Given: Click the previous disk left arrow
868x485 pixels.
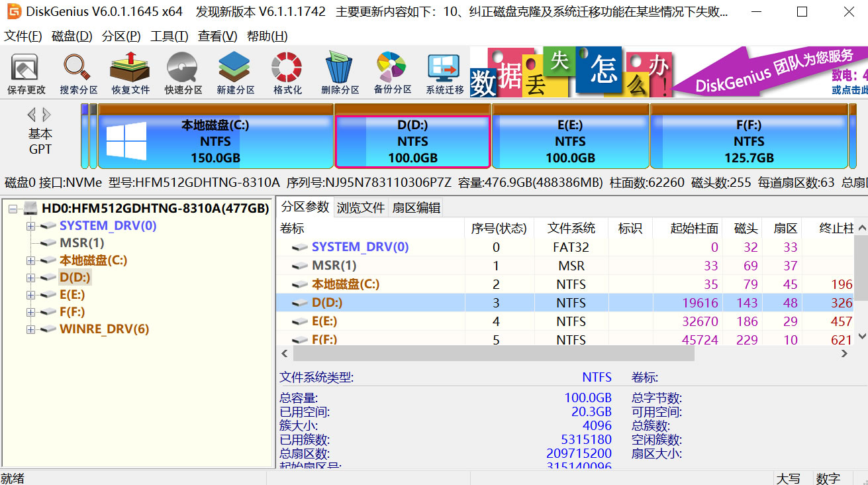Looking at the screenshot, I should [31, 115].
